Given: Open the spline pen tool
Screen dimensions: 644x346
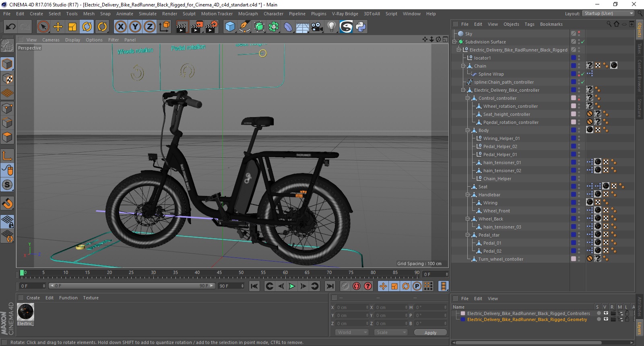Looking at the screenshot, I should coord(244,27).
